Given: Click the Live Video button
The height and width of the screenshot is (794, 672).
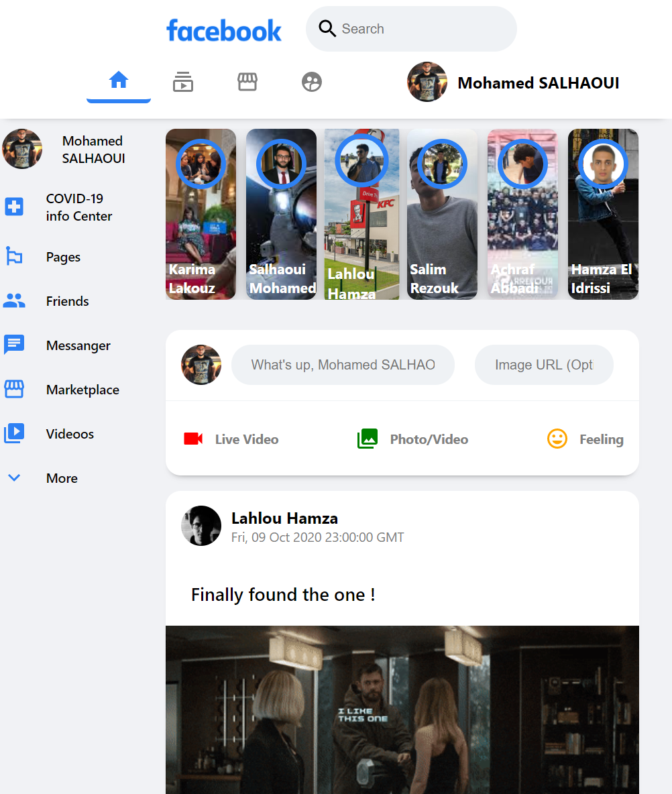Looking at the screenshot, I should [231, 439].
